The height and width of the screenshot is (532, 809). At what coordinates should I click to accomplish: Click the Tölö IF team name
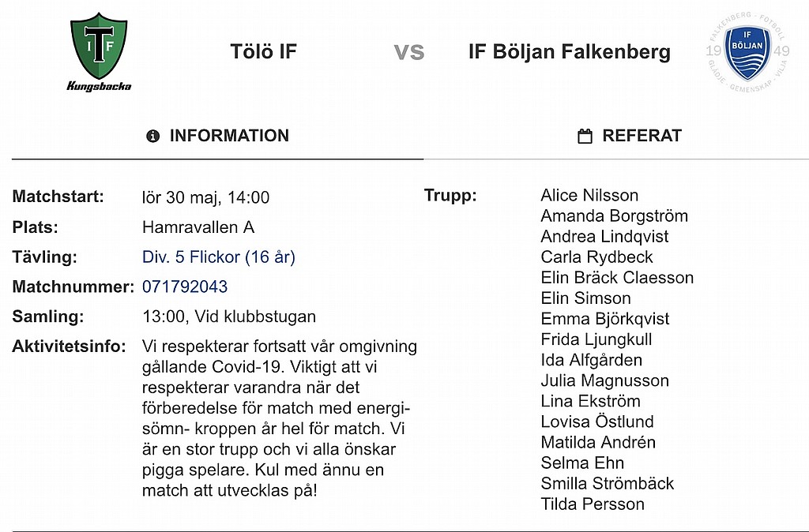(264, 53)
